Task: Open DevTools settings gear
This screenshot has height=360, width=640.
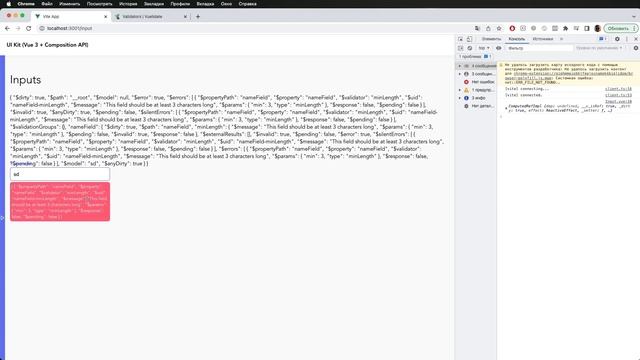Action: pos(617,39)
